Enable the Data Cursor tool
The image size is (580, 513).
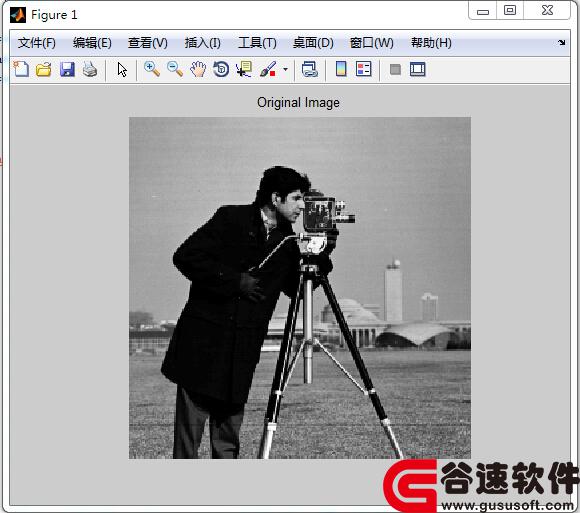(x=244, y=69)
